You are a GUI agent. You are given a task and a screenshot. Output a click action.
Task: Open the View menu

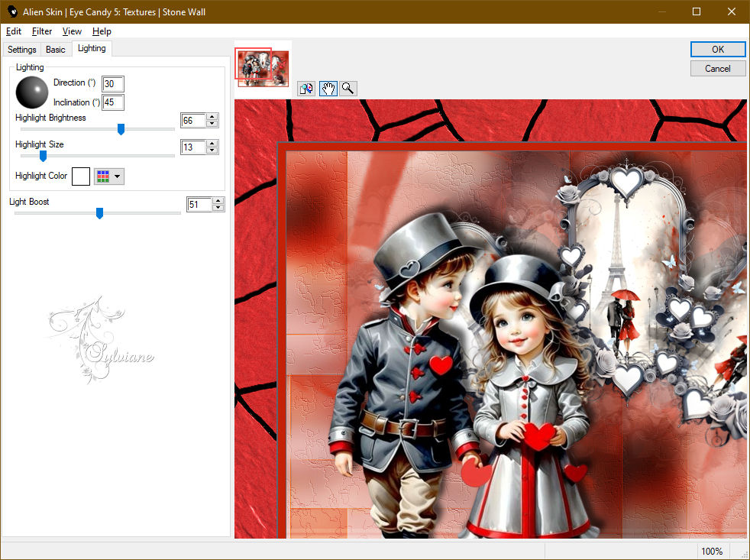coord(72,31)
